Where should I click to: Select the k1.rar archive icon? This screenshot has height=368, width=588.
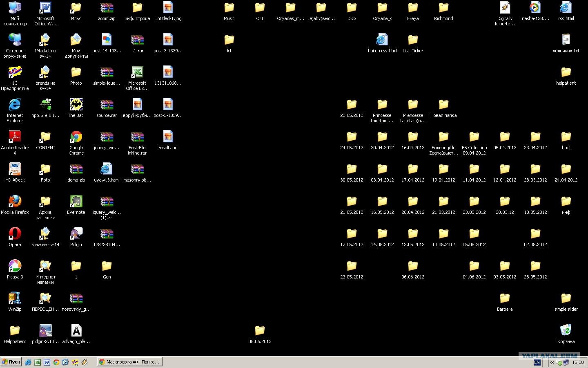pyautogui.click(x=137, y=43)
